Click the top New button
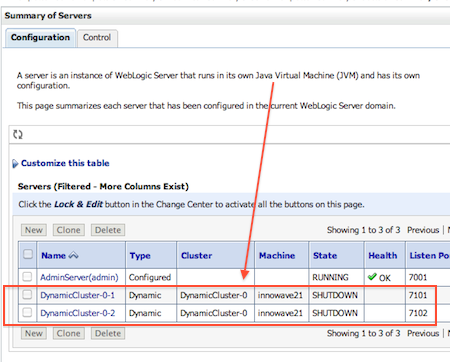The image size is (450, 362). 34,230
